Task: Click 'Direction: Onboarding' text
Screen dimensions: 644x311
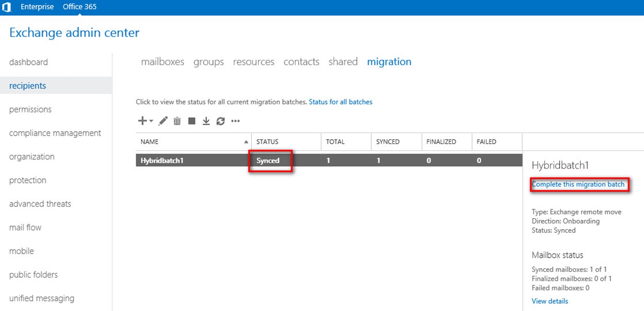Action: point(566,221)
